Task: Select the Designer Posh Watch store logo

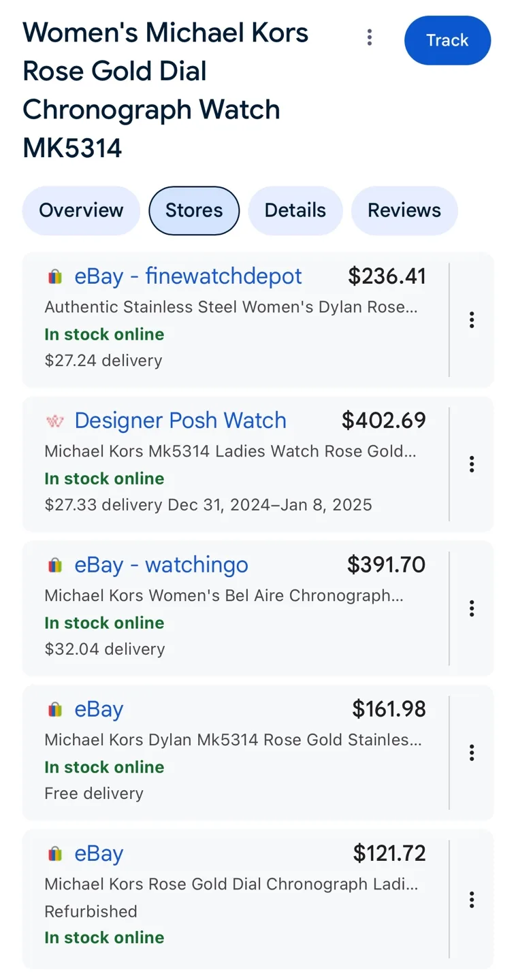Action: click(55, 421)
